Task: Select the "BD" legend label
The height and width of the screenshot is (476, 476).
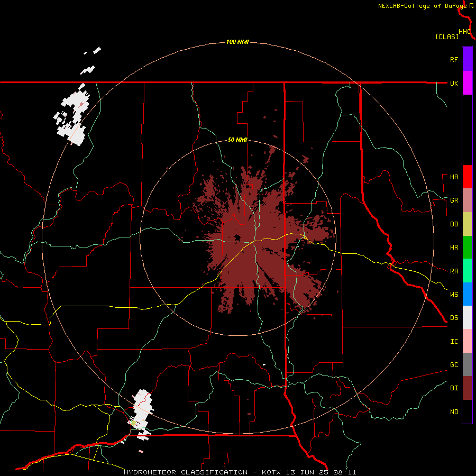Action: point(454,224)
